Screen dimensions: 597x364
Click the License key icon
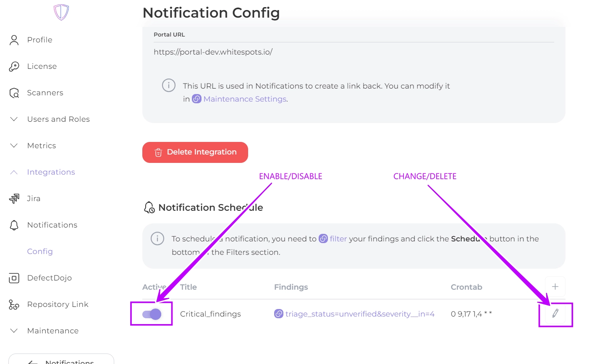pos(14,66)
